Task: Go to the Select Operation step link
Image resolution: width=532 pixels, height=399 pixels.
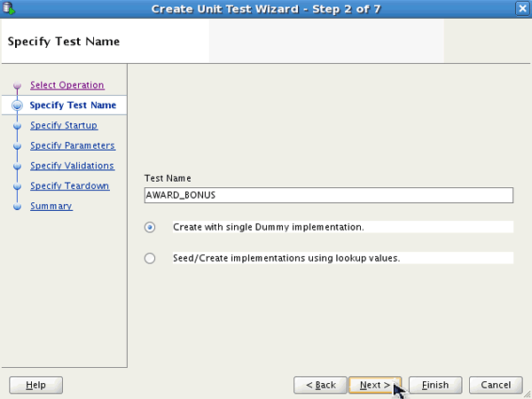Action: [x=66, y=85]
